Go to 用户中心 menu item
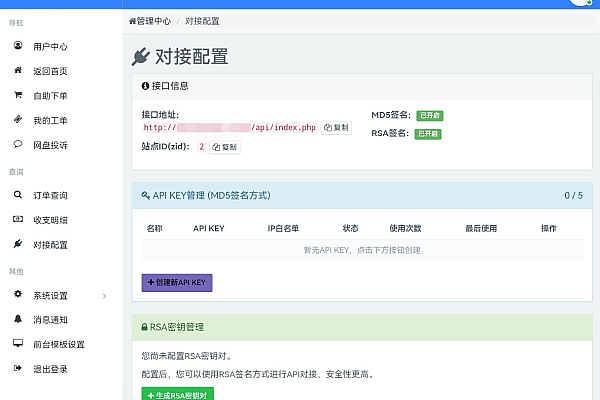 point(50,47)
